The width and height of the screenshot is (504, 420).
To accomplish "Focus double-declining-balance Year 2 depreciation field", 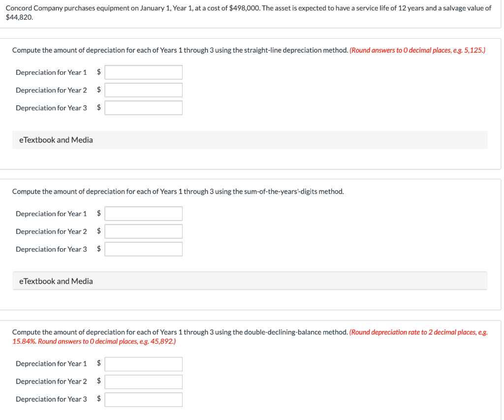I will pos(143,382).
